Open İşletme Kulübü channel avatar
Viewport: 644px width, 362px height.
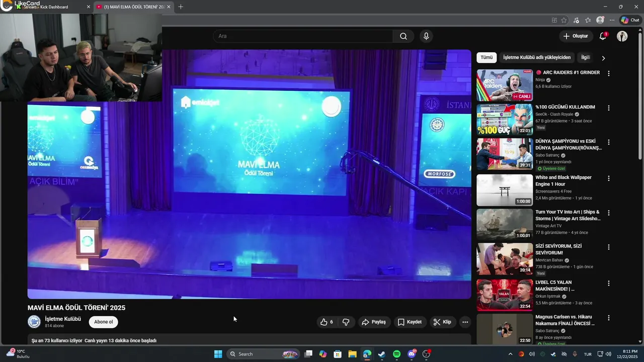pyautogui.click(x=34, y=322)
